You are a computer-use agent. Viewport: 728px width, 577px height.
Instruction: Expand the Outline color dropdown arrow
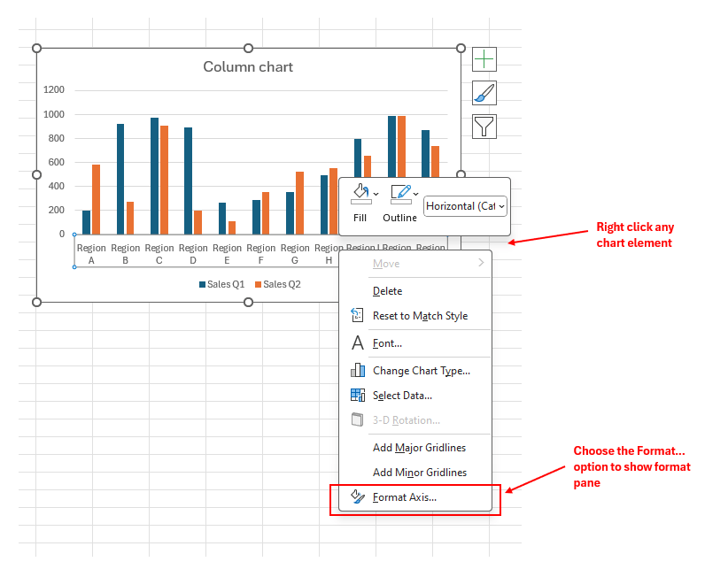[416, 194]
